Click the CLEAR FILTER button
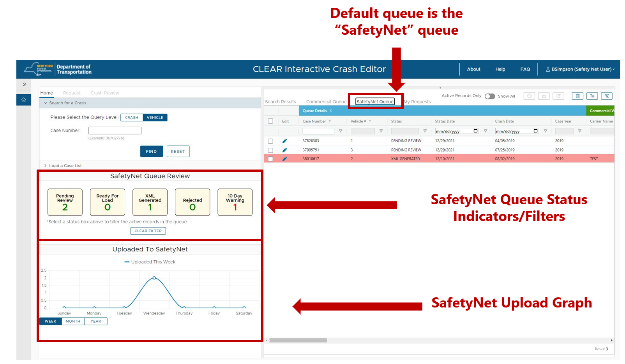This screenshot has width=625, height=364. [x=148, y=231]
